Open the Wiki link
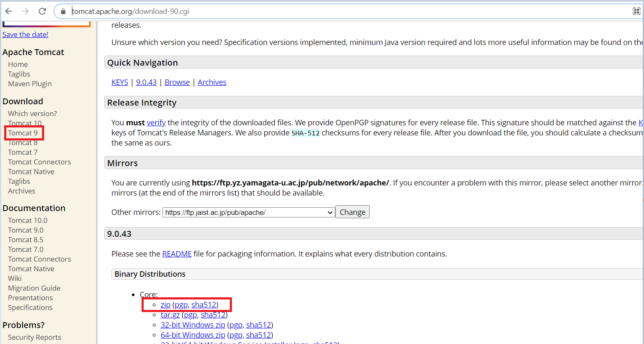The width and height of the screenshot is (644, 344). click(x=15, y=278)
